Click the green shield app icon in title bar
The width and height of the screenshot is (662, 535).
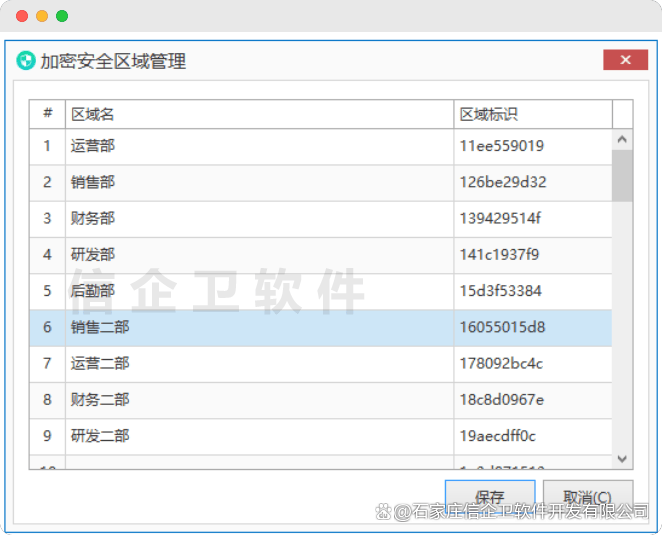click(26, 61)
